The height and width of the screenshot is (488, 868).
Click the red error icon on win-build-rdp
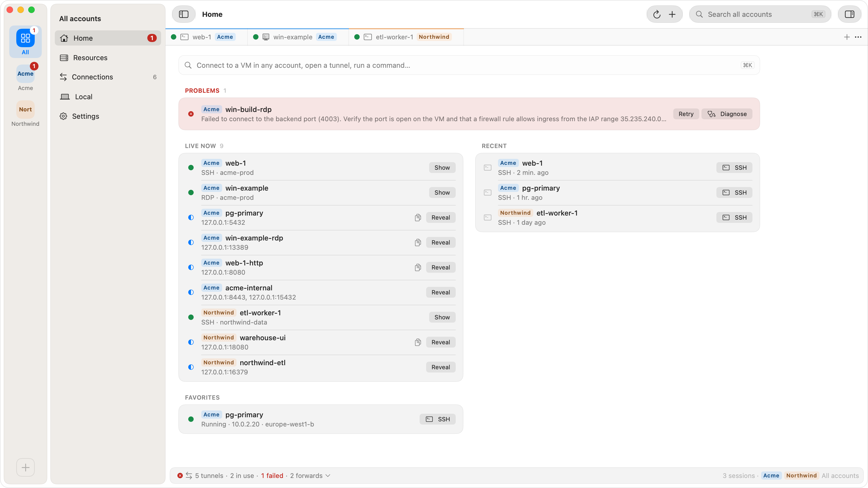(191, 114)
